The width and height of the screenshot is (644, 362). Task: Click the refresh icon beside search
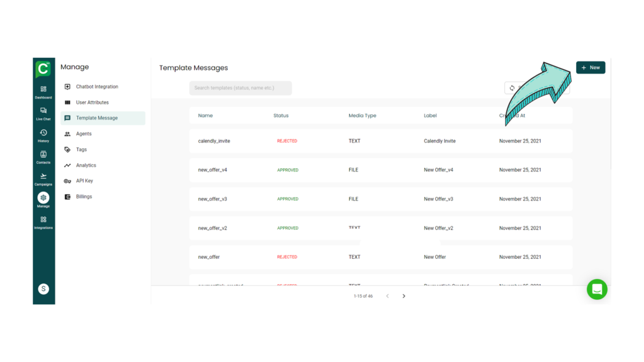coord(512,88)
